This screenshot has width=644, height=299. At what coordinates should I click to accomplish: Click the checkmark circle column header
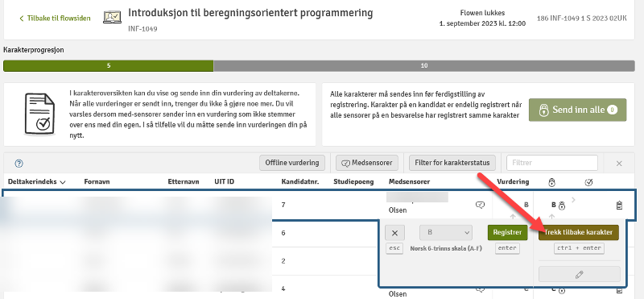[x=588, y=182]
